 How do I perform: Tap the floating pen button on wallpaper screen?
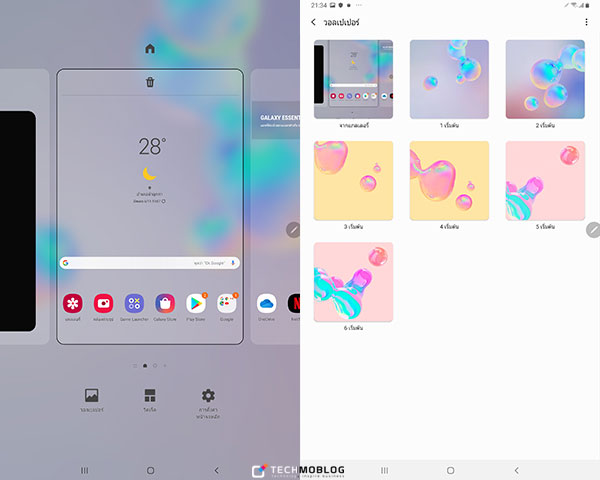593,230
